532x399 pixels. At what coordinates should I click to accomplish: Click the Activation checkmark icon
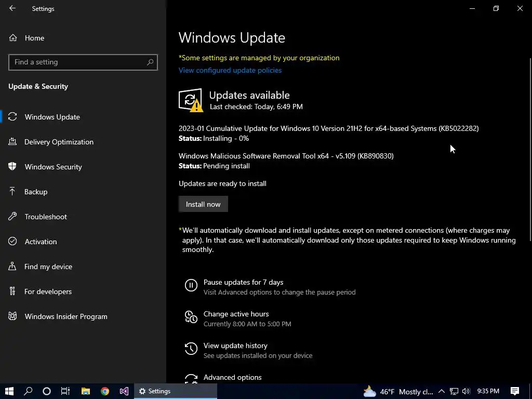click(12, 241)
